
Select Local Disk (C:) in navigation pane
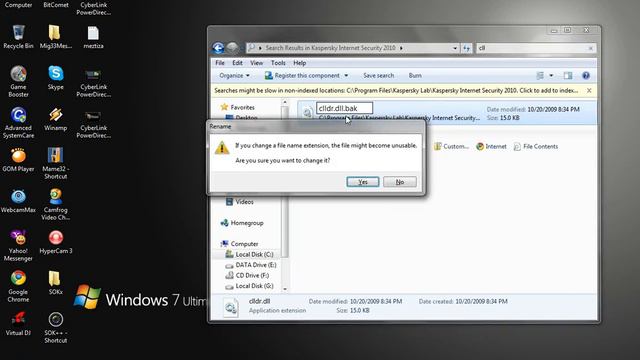[x=249, y=254]
